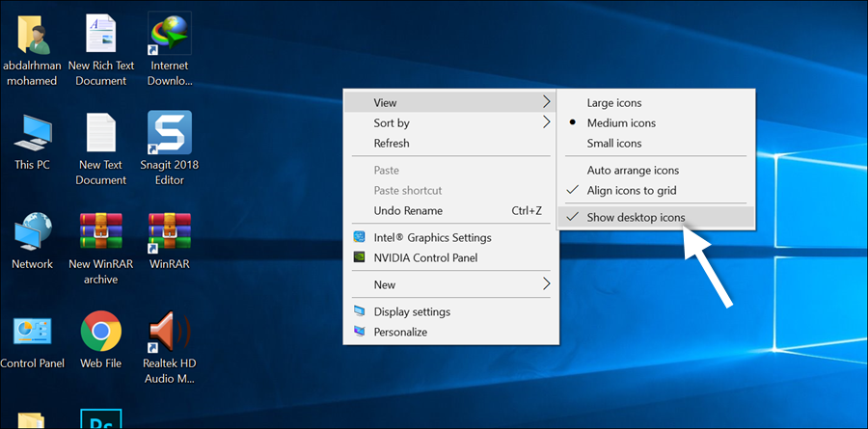
Task: Choose Small icons view size
Action: (x=614, y=144)
